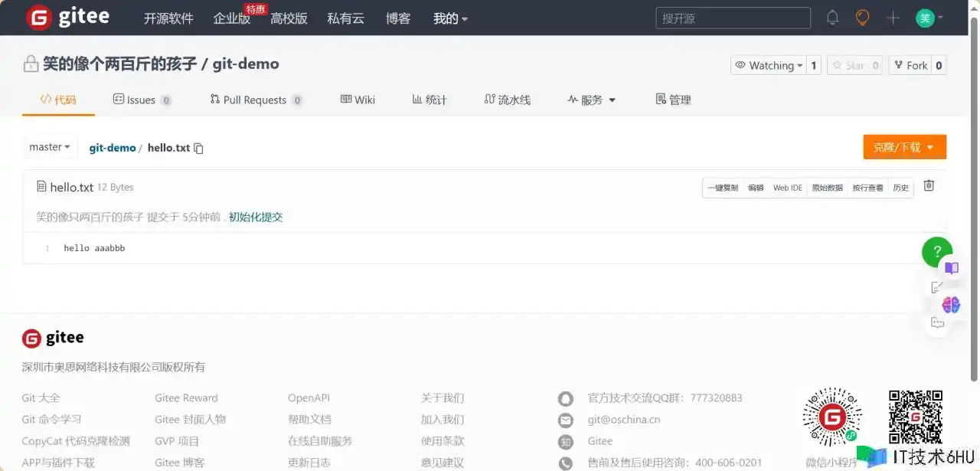Open the user avatar menu
980x471 pixels.
pos(925,18)
